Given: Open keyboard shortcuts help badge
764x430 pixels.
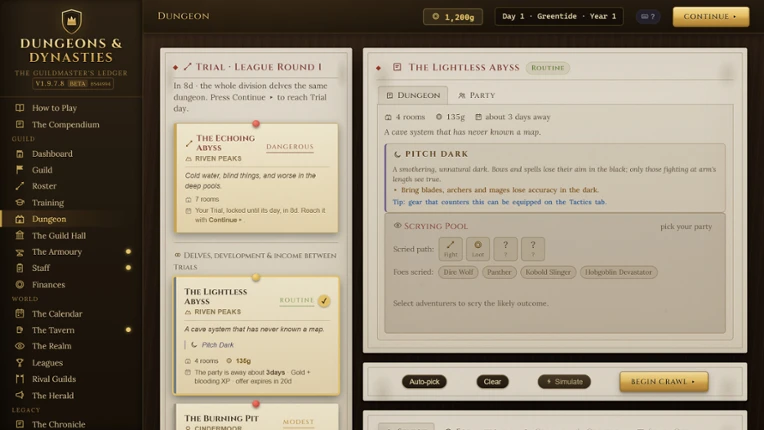Looking at the screenshot, I should tap(648, 17).
